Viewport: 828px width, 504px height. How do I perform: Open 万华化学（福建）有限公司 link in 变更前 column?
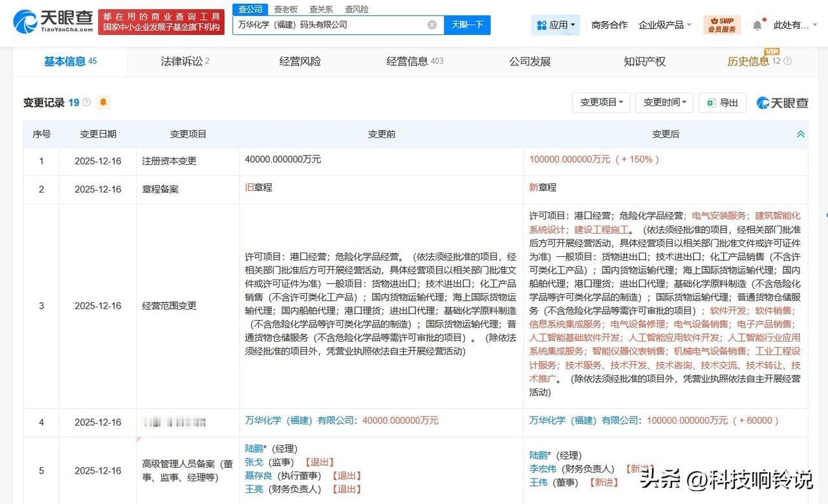click(x=300, y=421)
